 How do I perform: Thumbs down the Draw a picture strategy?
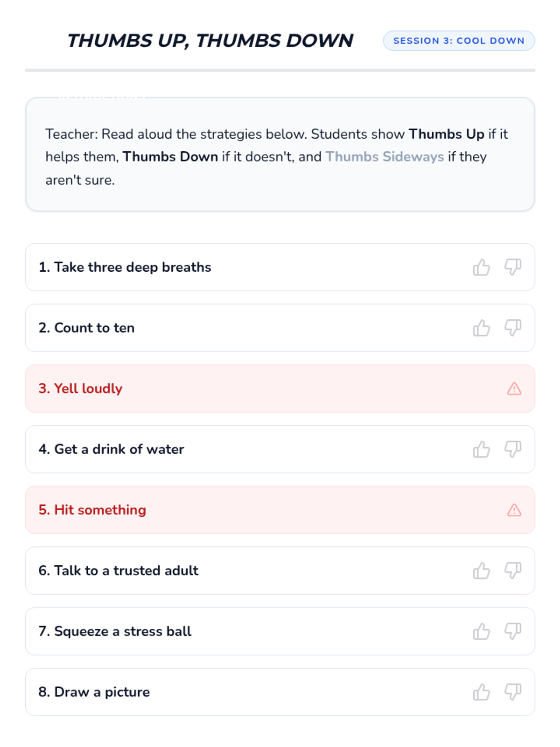point(512,692)
